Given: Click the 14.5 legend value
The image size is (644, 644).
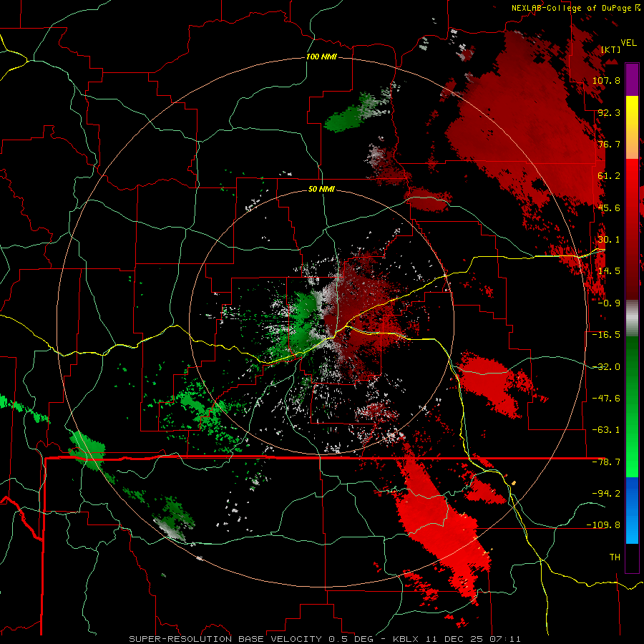Looking at the screenshot, I should pyautogui.click(x=609, y=271).
